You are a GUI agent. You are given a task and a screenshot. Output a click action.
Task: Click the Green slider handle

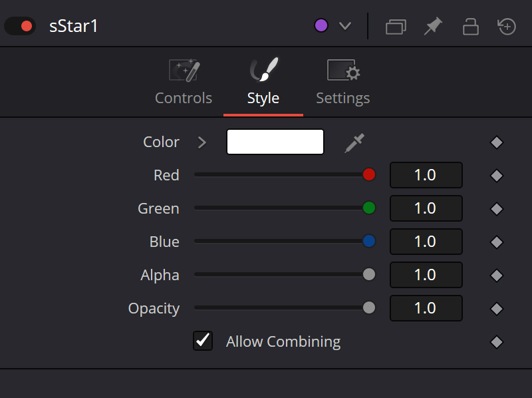pyautogui.click(x=369, y=208)
